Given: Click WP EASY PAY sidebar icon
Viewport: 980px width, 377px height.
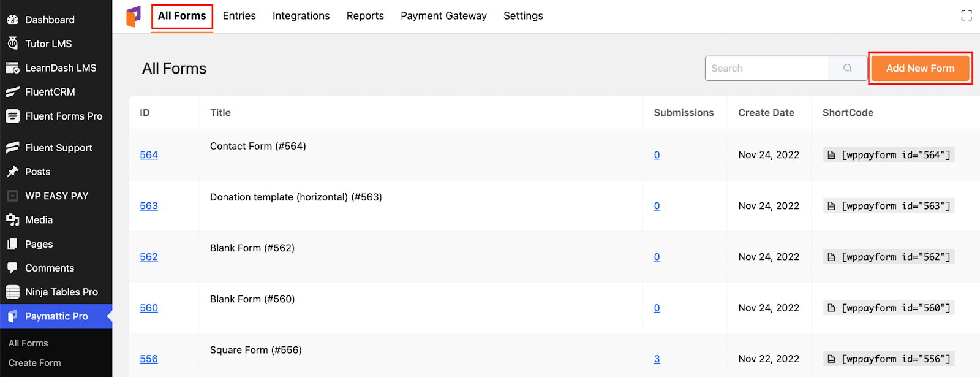Looking at the screenshot, I should coord(12,196).
